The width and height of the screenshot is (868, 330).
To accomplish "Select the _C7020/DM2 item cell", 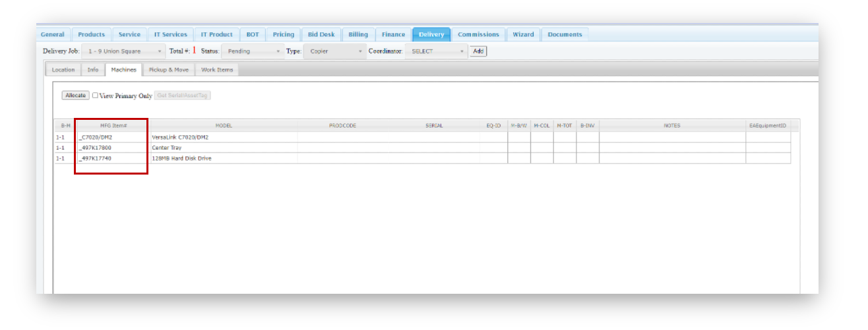I will [x=110, y=137].
